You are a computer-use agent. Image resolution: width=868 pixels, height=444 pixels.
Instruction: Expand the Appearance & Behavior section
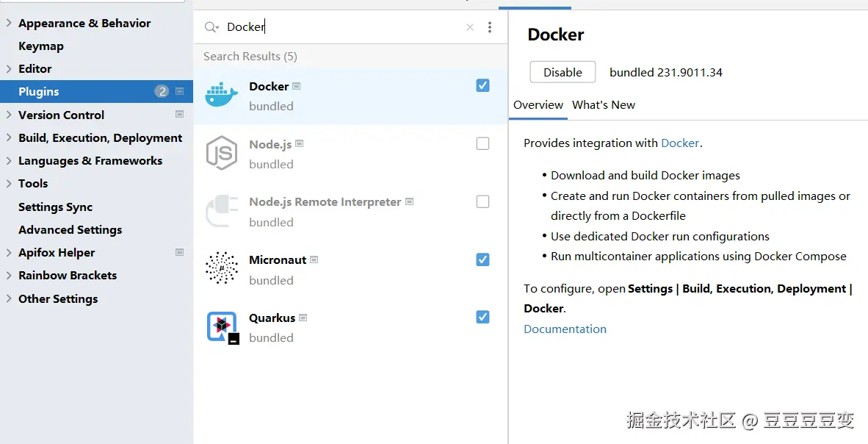click(9, 24)
